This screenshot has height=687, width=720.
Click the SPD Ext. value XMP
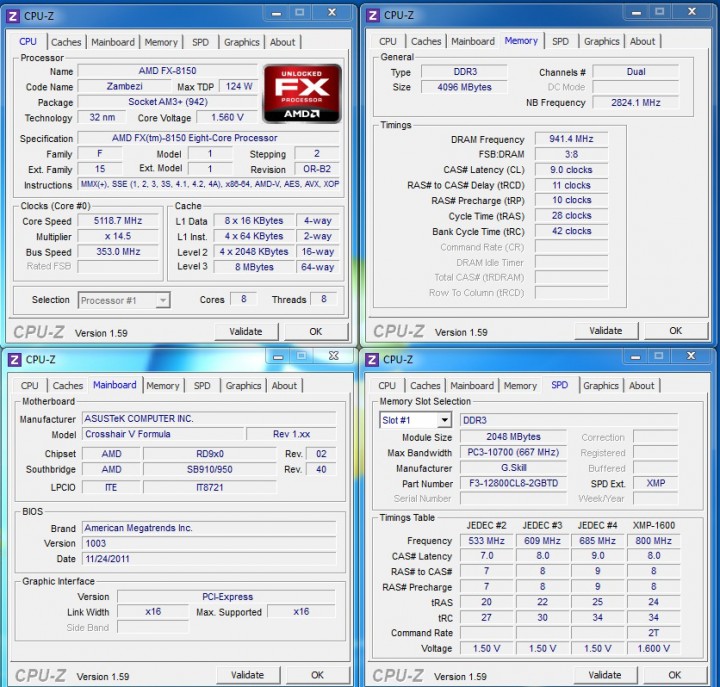coord(655,483)
